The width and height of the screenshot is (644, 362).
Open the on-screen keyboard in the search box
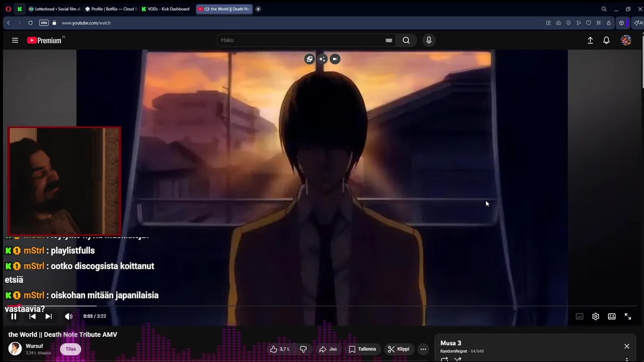click(x=388, y=40)
